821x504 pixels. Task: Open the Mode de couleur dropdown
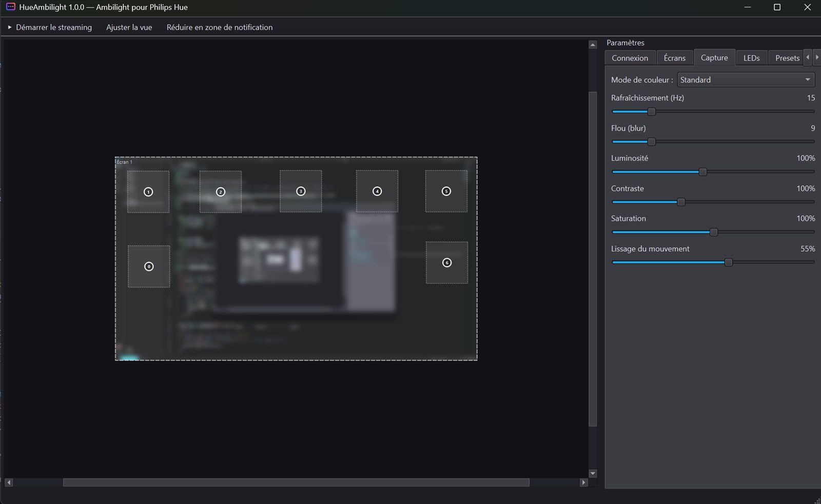click(x=746, y=80)
